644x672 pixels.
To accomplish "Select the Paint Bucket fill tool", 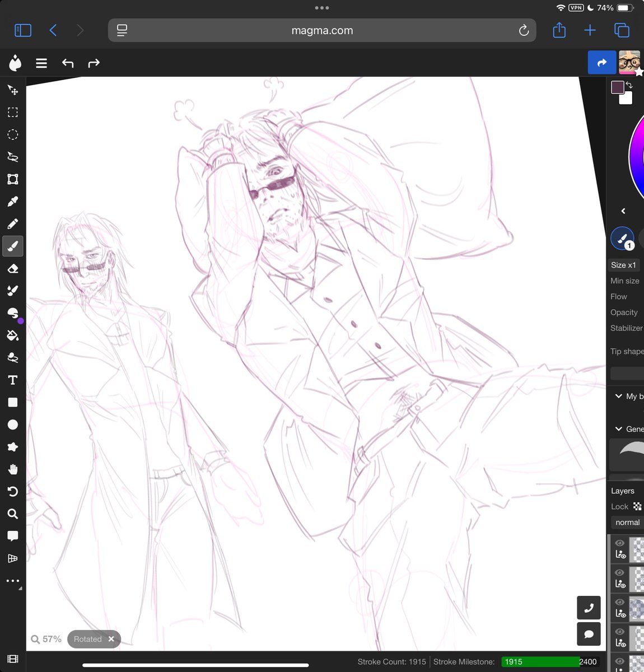I will pos(12,335).
